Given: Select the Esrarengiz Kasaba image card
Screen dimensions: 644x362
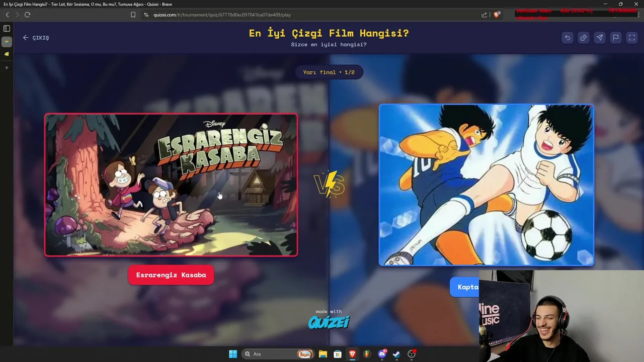Looking at the screenshot, I should point(171,185).
